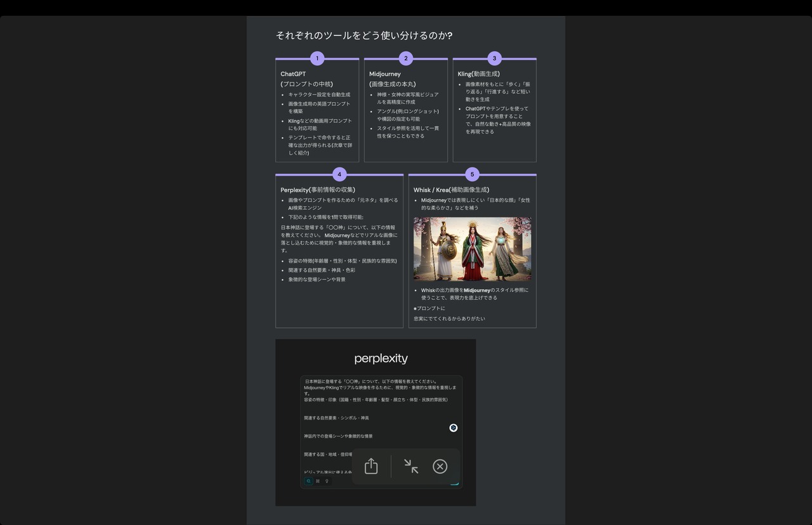Click the Kling(動画生成) card title
The height and width of the screenshot is (525, 812).
click(x=478, y=74)
